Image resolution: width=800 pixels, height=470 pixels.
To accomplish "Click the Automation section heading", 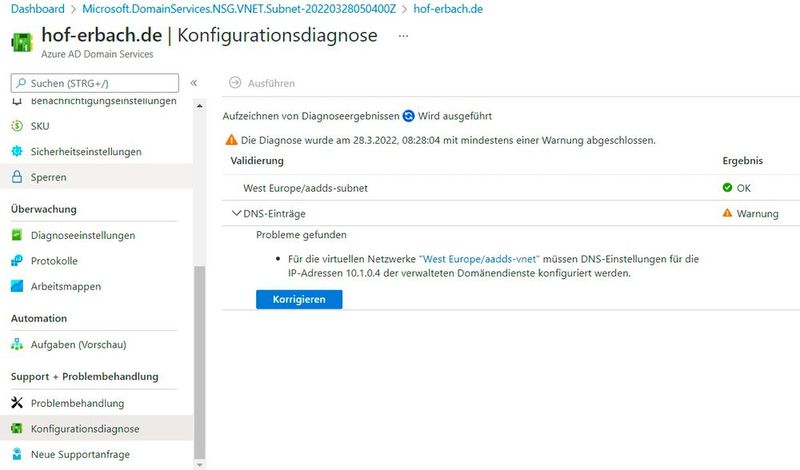I will [x=39, y=318].
